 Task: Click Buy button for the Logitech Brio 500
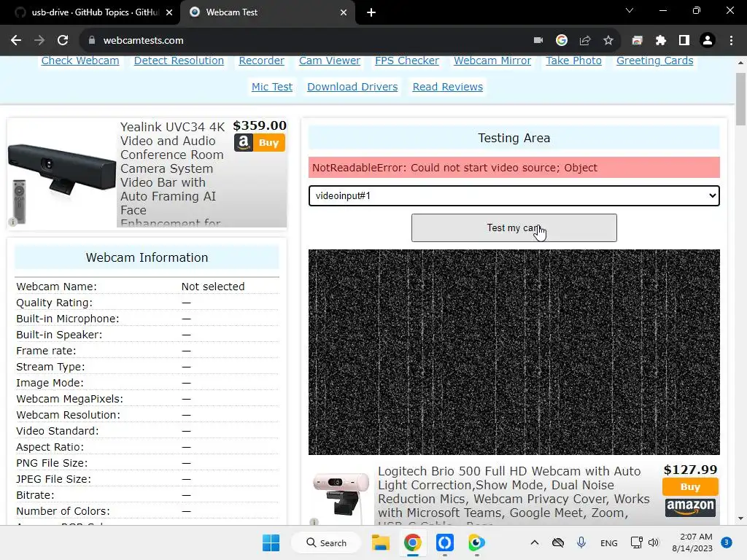point(690,486)
